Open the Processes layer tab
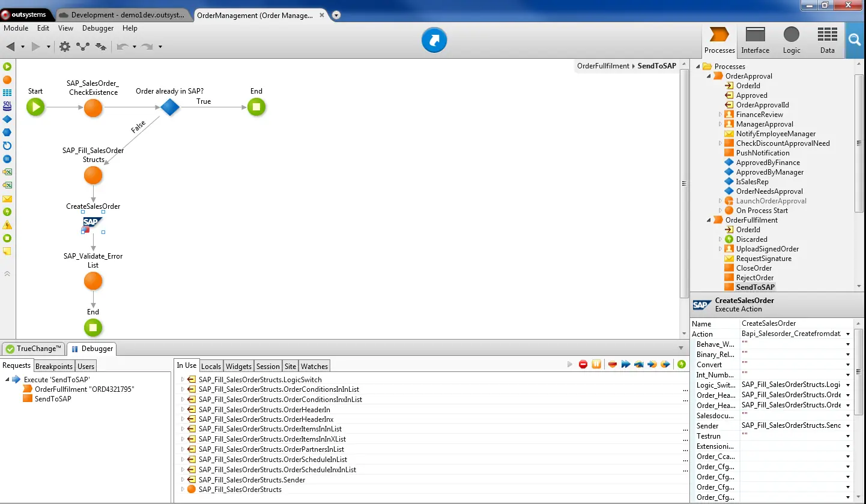 (719, 40)
